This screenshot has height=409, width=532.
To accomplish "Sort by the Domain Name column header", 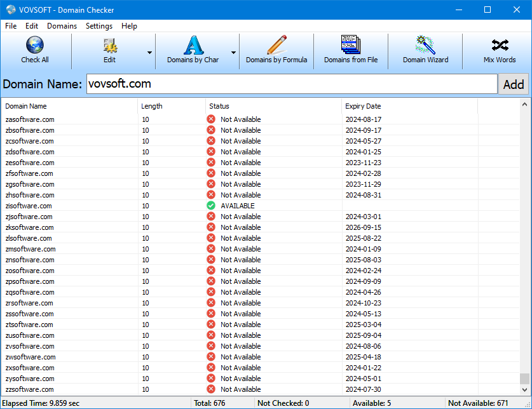I will 69,106.
